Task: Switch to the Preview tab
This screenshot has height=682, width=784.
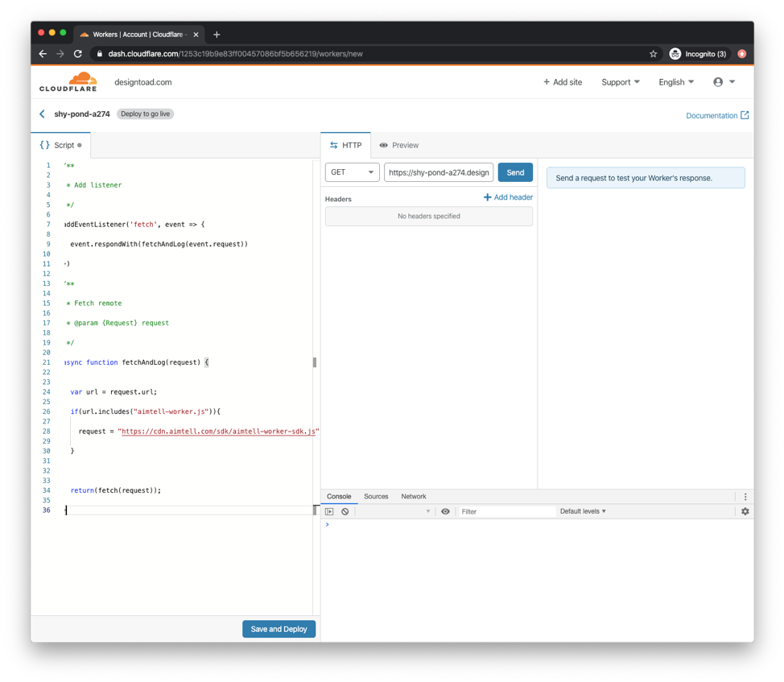Action: (x=399, y=146)
